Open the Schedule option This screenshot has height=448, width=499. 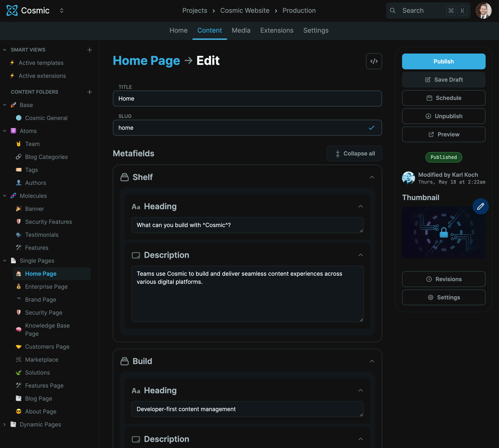click(443, 98)
